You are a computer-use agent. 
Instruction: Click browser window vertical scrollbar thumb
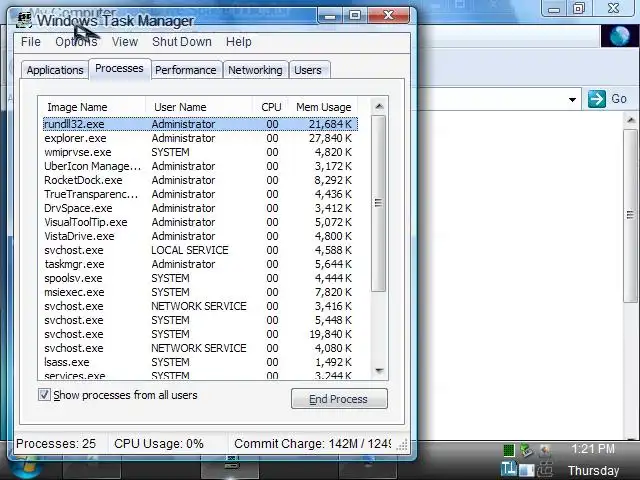coord(631,216)
